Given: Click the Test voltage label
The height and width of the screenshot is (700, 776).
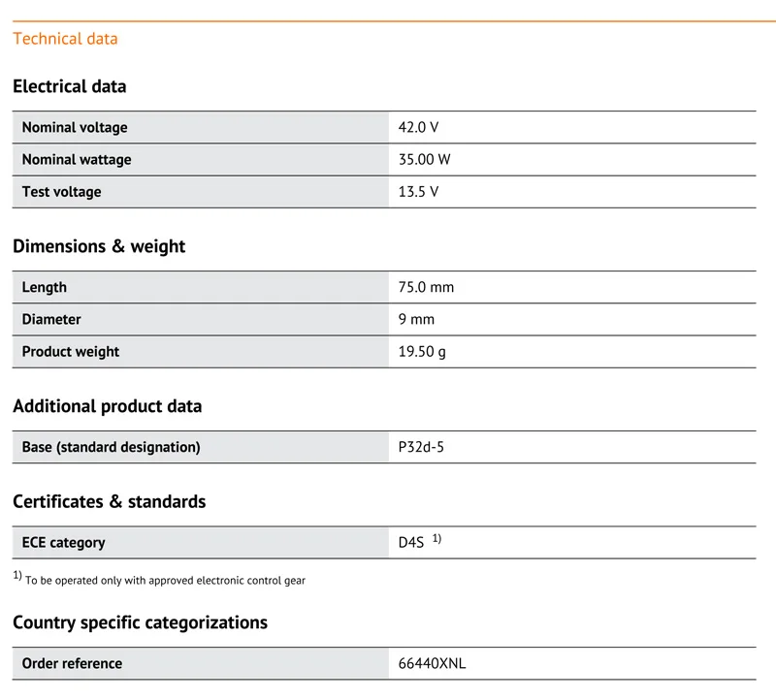Looking at the screenshot, I should coord(61,192).
